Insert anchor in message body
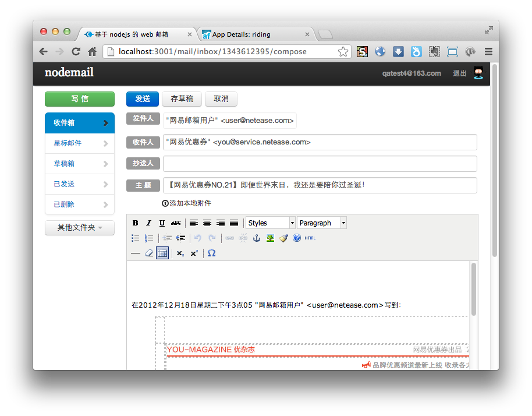Image resolution: width=532 pixels, height=416 pixels. (257, 238)
